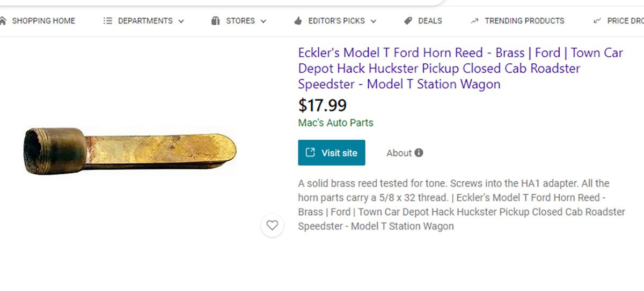644x291 pixels.
Task: Open the Trending Products menu label
Action: tap(524, 21)
